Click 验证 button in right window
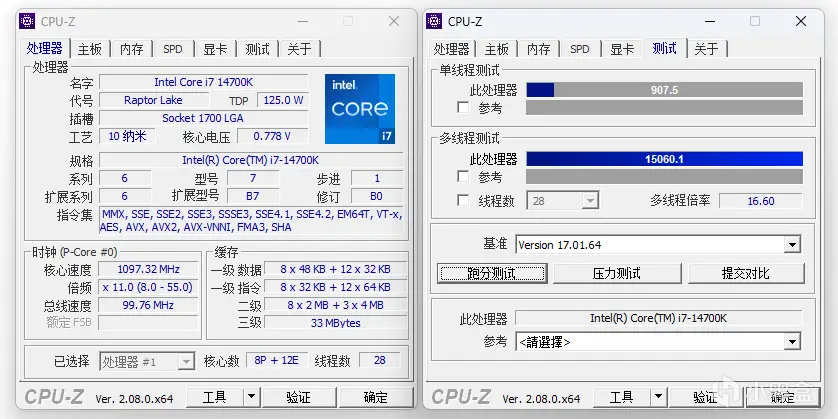Screen dimensions: 838x419 tap(705, 397)
